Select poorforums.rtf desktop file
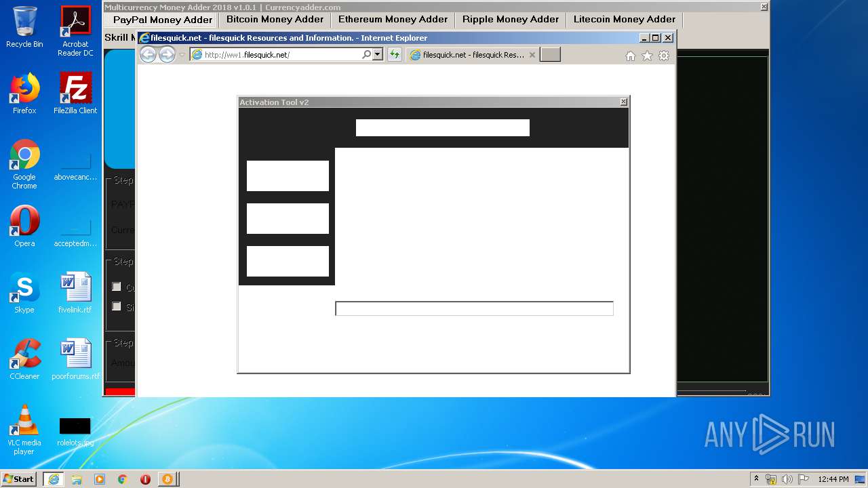The image size is (868, 488). pyautogui.click(x=75, y=359)
